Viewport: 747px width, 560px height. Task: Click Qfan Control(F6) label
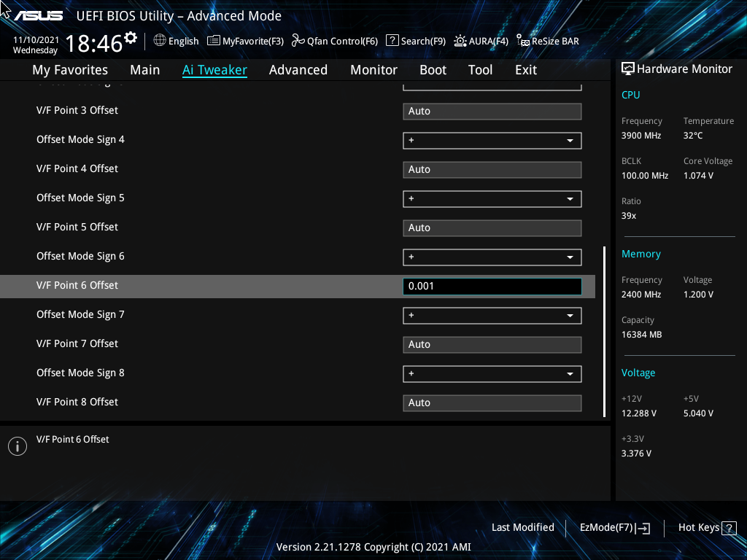pyautogui.click(x=343, y=42)
